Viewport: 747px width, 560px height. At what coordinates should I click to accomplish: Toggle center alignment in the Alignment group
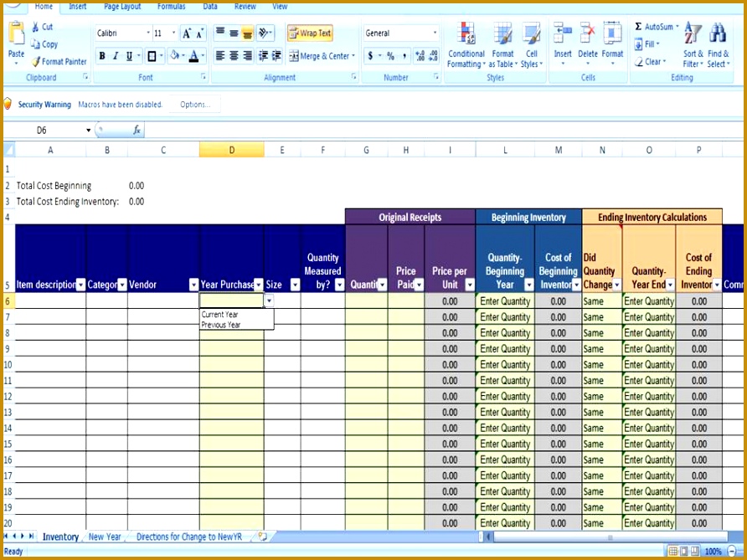(x=232, y=55)
